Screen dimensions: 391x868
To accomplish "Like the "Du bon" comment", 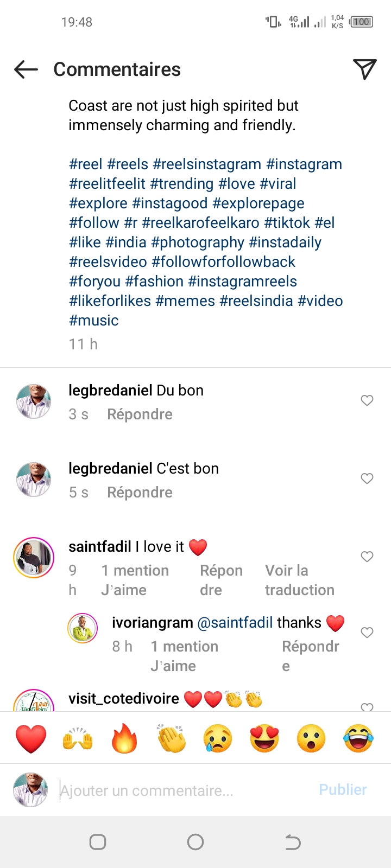I will pyautogui.click(x=367, y=400).
